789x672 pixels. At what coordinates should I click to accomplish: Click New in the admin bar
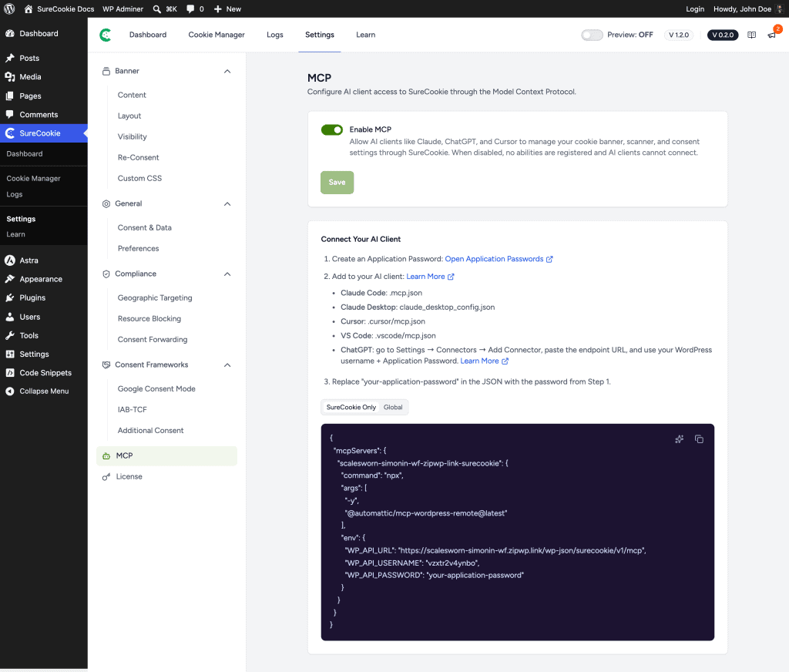227,8
